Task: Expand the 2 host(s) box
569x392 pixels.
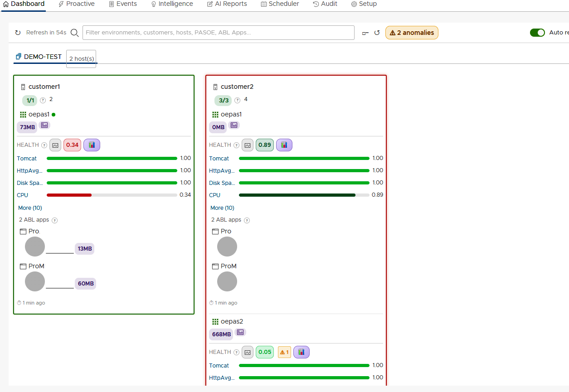Action: pos(81,59)
